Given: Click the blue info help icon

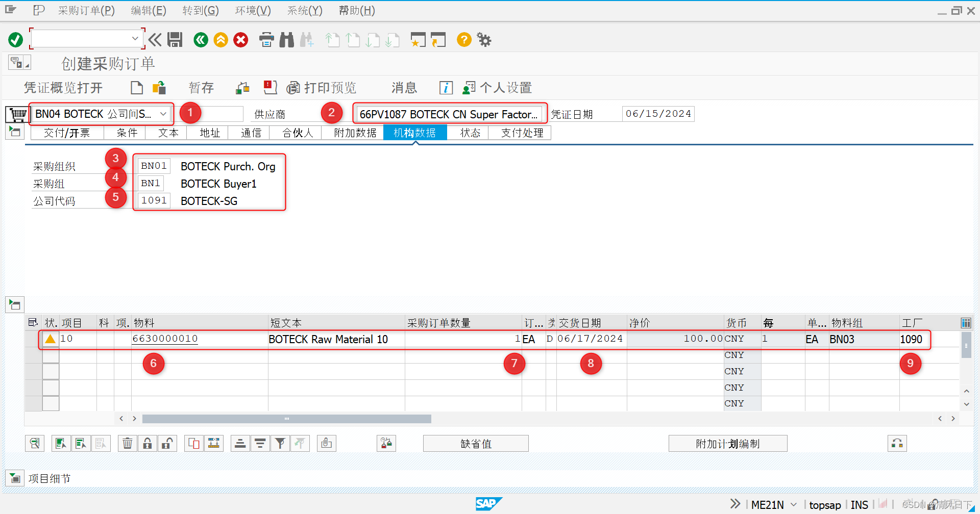Looking at the screenshot, I should (446, 88).
